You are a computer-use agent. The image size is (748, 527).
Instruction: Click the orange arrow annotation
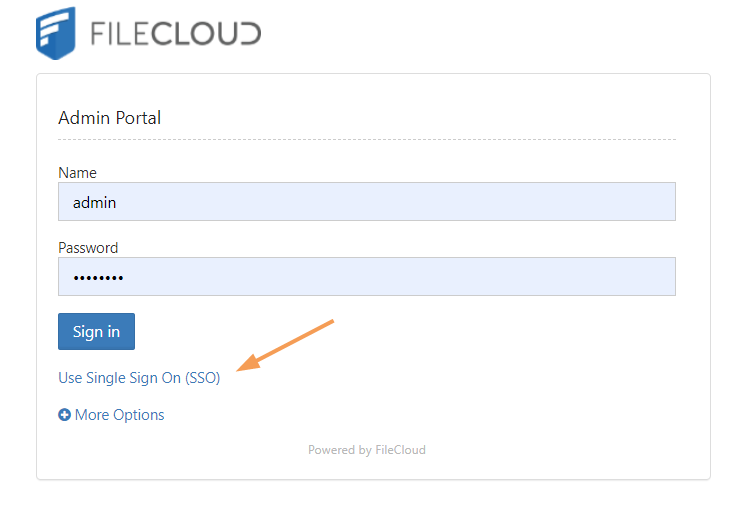point(286,345)
